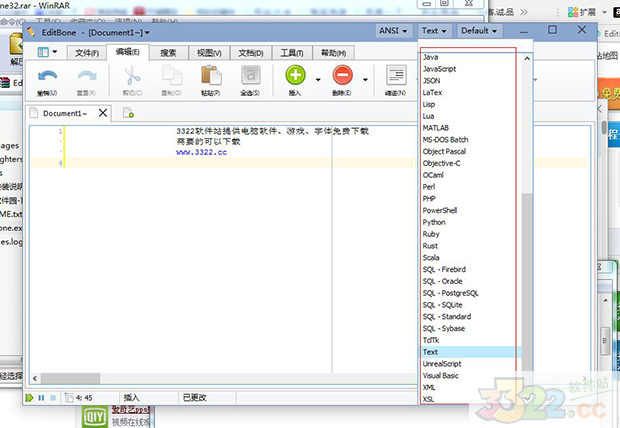The image size is (620, 428).
Task: Expand the Insert button arrow
Action: tap(318, 80)
